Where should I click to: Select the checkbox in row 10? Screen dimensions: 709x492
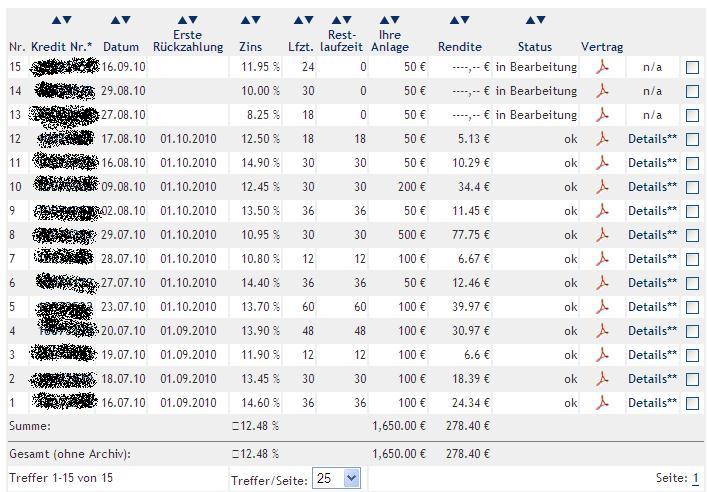click(692, 187)
